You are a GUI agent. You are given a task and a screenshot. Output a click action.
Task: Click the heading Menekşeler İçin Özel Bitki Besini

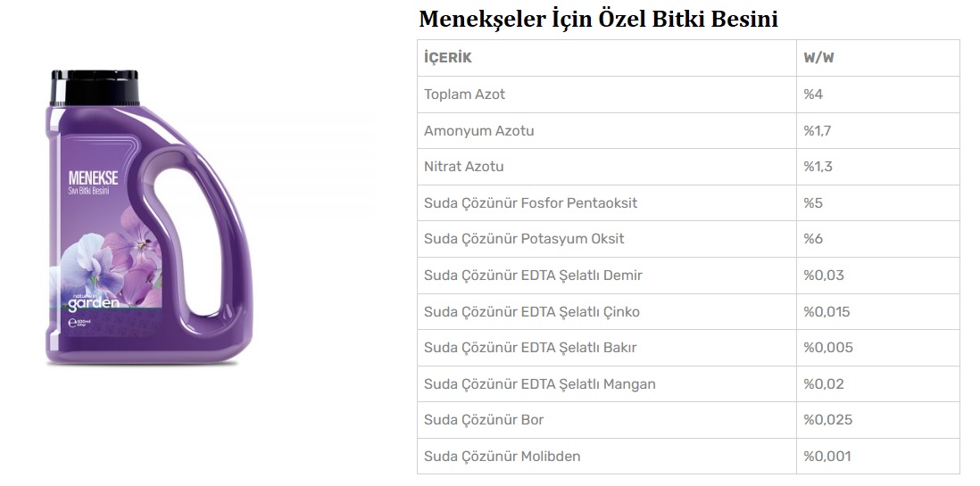point(598,19)
